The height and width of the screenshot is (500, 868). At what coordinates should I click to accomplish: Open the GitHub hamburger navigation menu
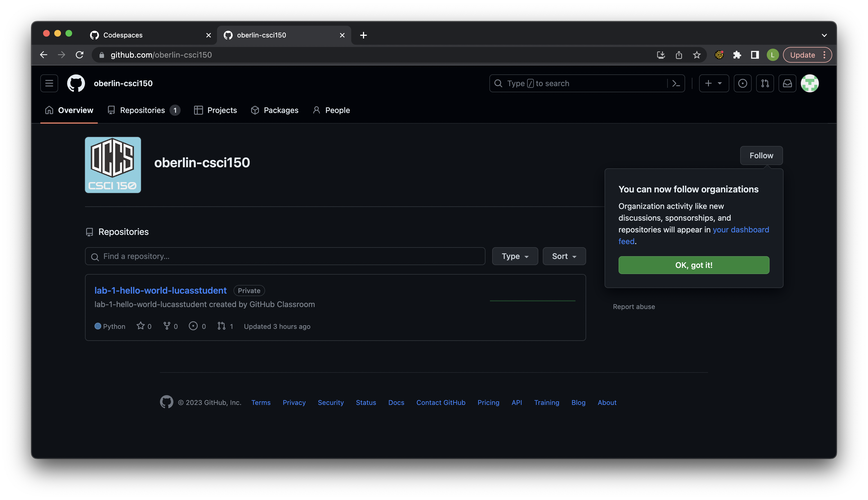click(x=49, y=83)
